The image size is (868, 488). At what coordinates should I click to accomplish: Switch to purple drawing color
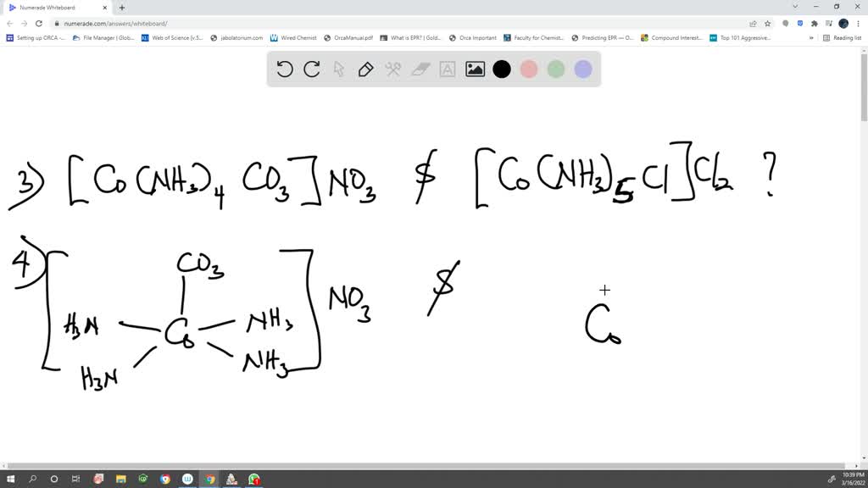click(x=582, y=69)
